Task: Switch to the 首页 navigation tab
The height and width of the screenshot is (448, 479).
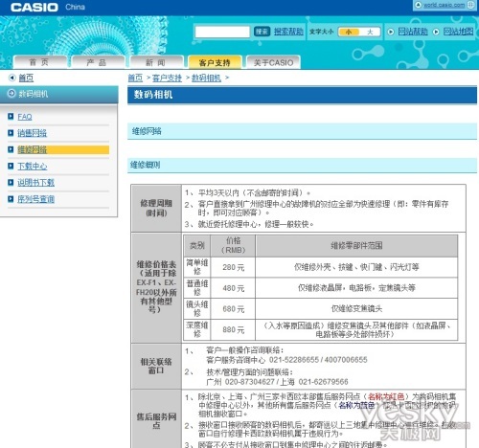Action: coord(39,62)
